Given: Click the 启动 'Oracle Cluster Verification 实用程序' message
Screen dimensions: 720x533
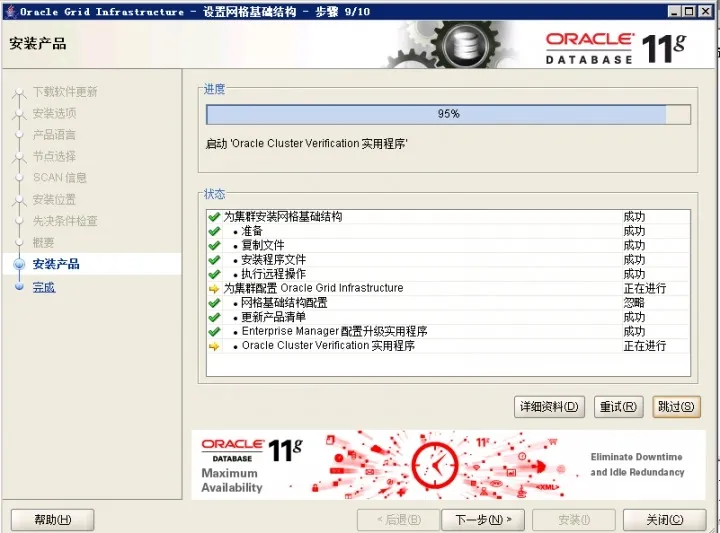Looking at the screenshot, I should pos(306,144).
